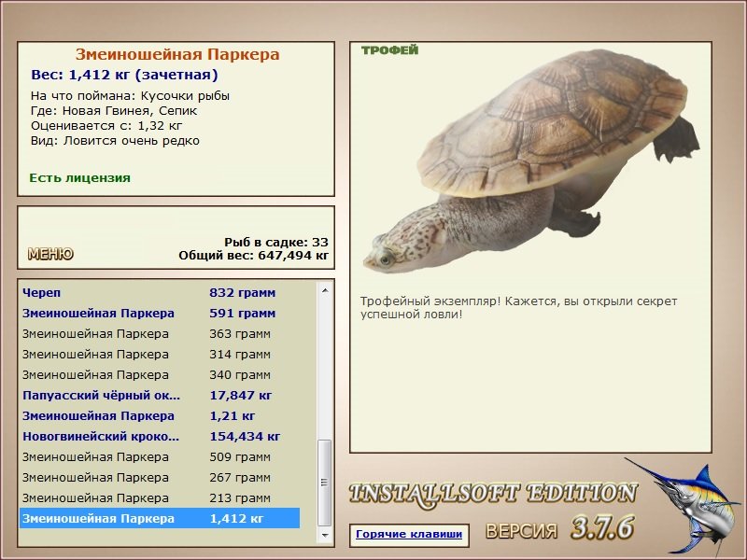
Task: Click the Вес: 1,412 кг (зачетная) line
Action: click(x=124, y=75)
